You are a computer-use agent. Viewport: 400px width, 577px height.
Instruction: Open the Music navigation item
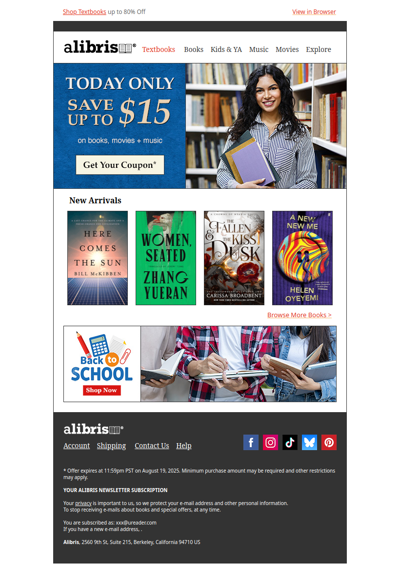[x=259, y=49]
